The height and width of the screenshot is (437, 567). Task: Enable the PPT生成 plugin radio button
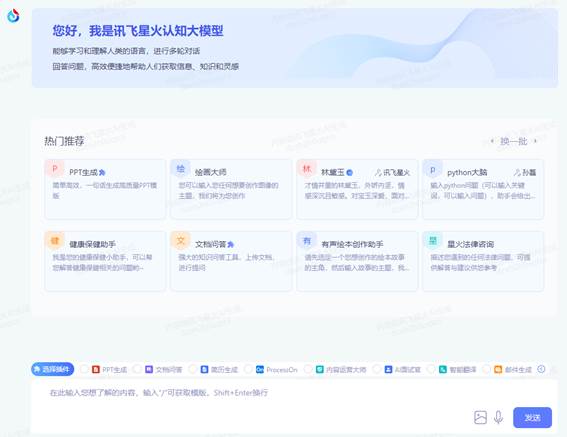84,369
